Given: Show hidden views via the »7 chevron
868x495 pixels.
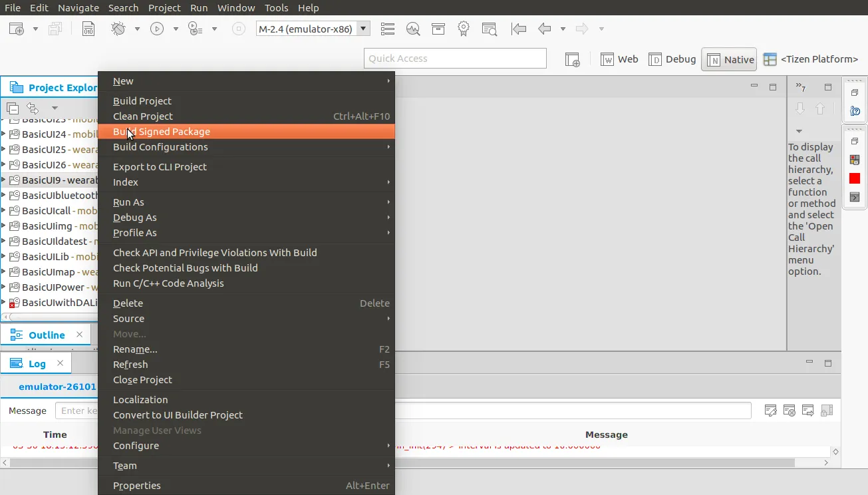Looking at the screenshot, I should pos(801,87).
